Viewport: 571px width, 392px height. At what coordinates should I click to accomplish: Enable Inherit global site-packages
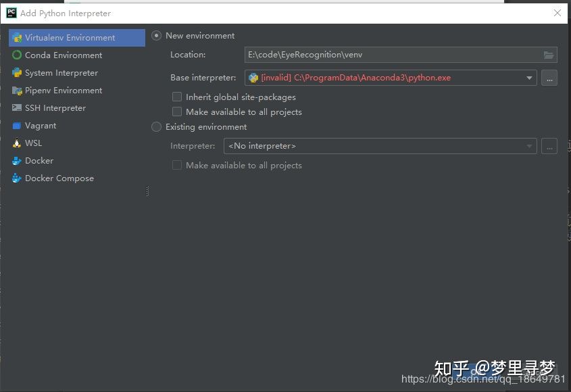[177, 97]
